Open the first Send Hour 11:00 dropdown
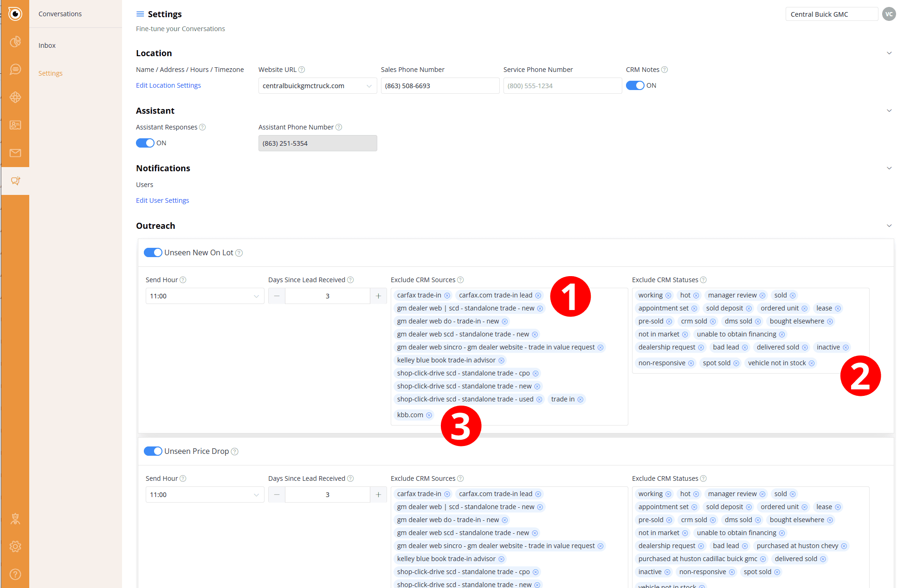 click(x=205, y=296)
